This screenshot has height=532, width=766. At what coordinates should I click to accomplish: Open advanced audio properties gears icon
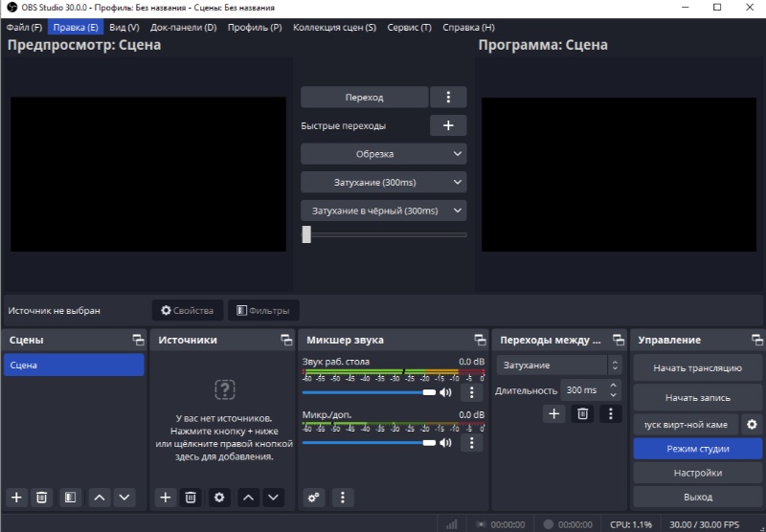click(314, 498)
